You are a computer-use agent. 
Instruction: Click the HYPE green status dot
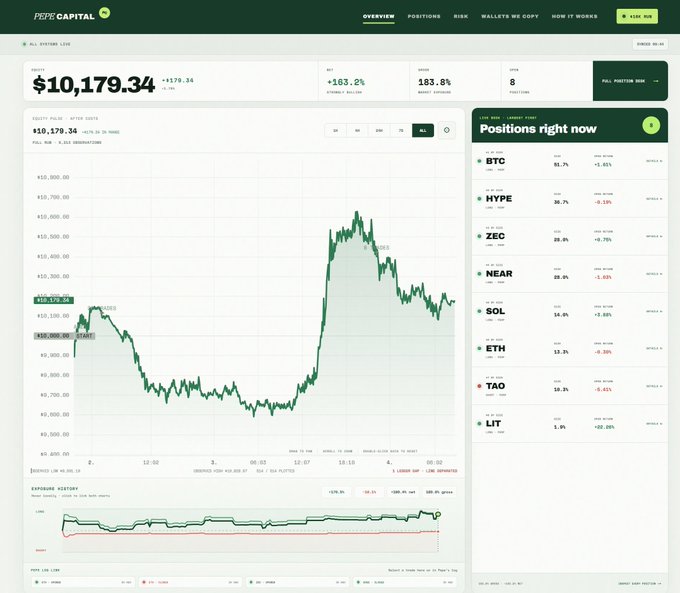pyautogui.click(x=479, y=199)
